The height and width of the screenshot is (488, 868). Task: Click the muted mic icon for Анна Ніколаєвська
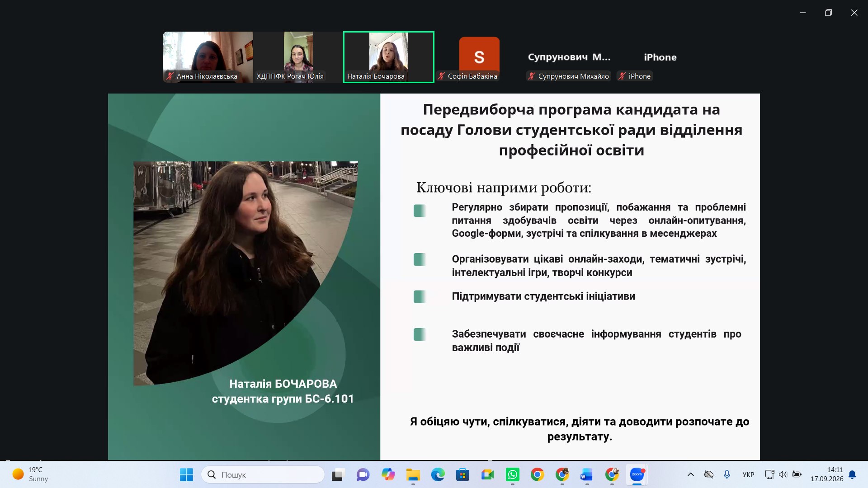[170, 76]
